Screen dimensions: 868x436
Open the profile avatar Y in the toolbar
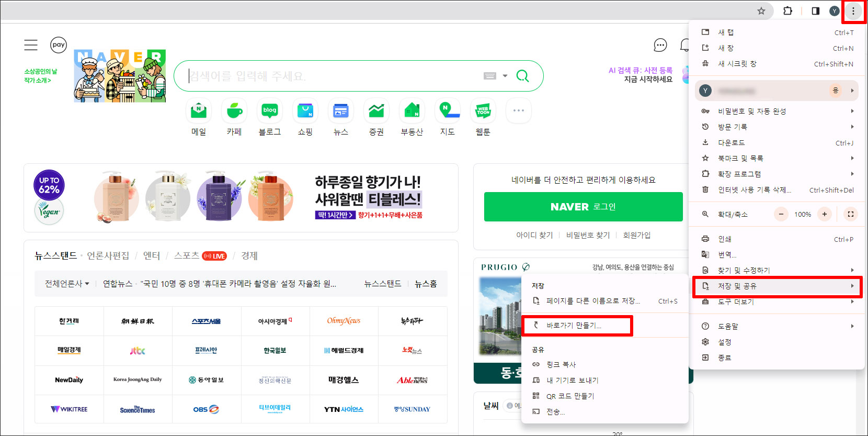[x=834, y=11]
